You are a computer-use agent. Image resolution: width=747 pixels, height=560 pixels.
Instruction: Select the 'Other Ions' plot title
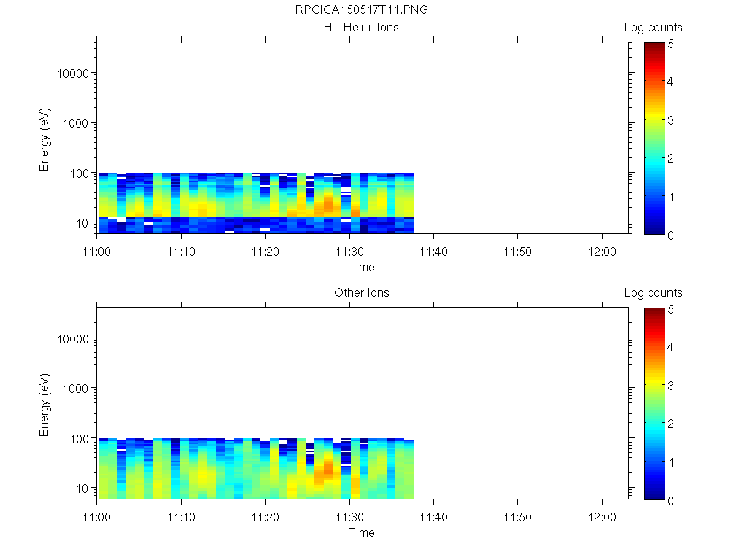(x=362, y=293)
